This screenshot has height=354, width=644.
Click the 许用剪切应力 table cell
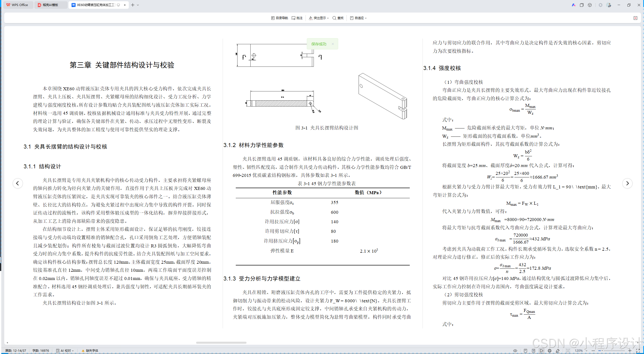[282, 231]
